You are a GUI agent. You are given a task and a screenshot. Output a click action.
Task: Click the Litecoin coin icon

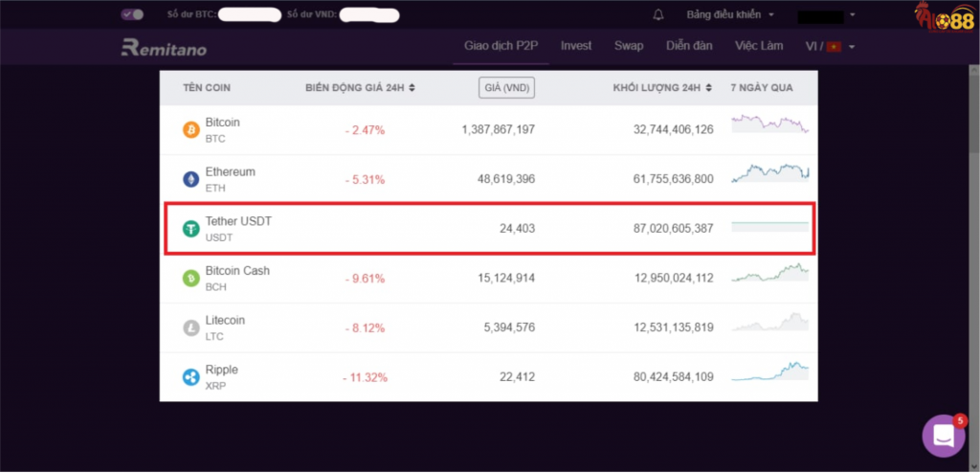pyautogui.click(x=191, y=327)
